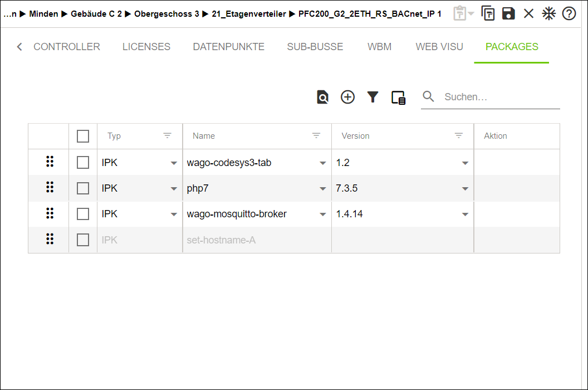Viewport: 588px width, 390px height.
Task: Toggle the select-all header checkbox
Action: tap(83, 136)
